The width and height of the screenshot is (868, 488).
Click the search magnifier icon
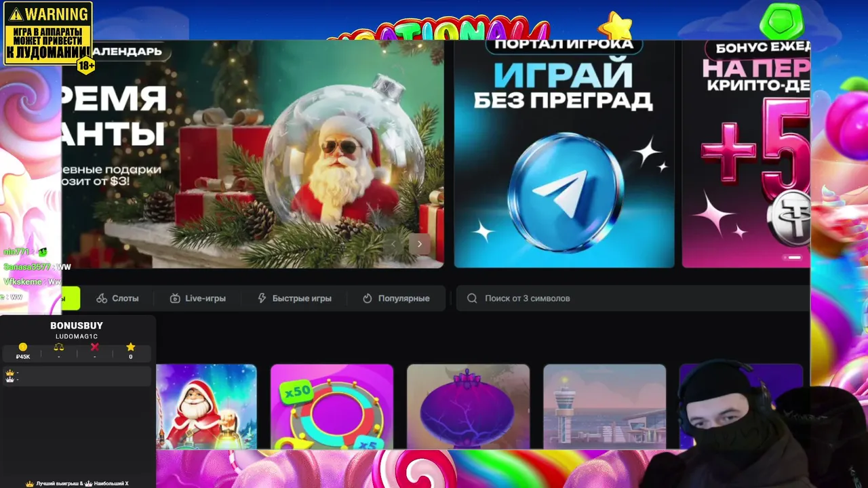click(472, 298)
